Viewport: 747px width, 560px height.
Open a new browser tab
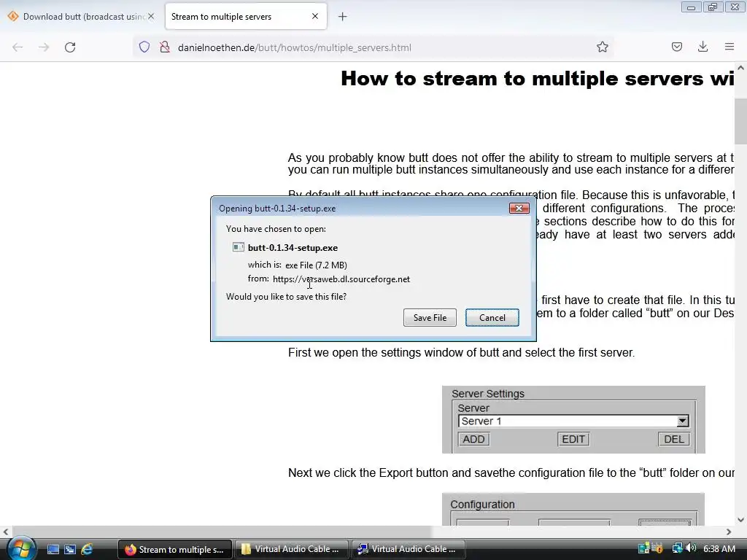click(x=343, y=17)
